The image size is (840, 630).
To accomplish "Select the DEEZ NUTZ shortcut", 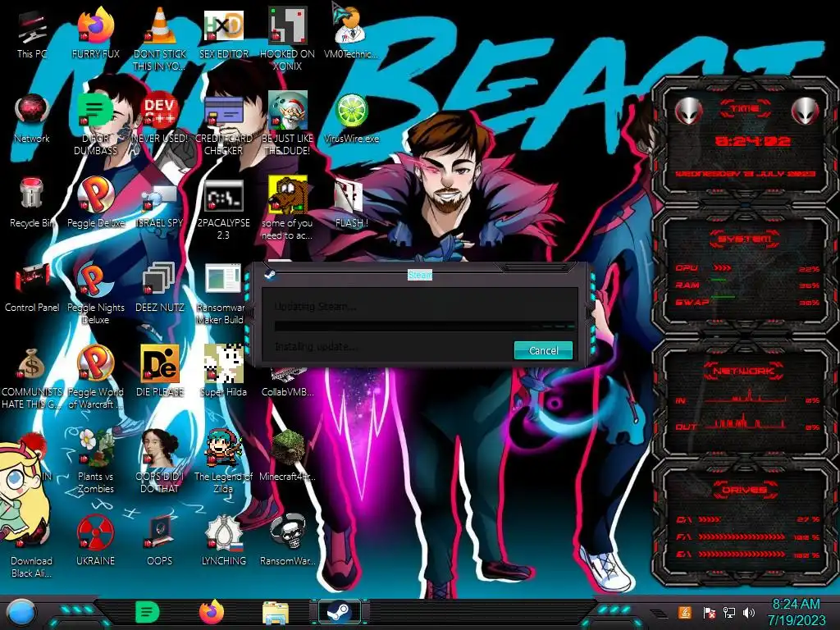I will [x=159, y=288].
